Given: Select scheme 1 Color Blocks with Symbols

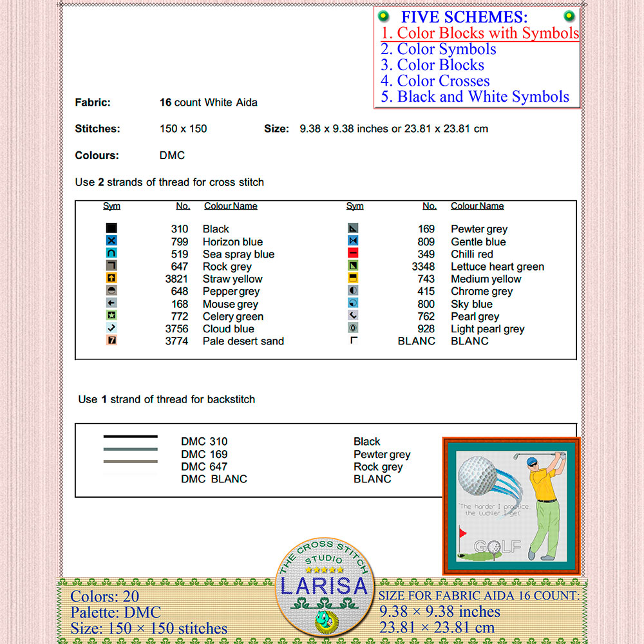Looking at the screenshot, I should (480, 33).
